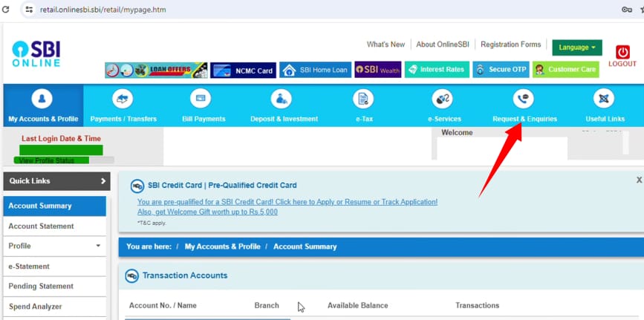This screenshot has width=644, height=320.
Task: Click My Accounts & Profile breadcrumb
Action: (223, 247)
